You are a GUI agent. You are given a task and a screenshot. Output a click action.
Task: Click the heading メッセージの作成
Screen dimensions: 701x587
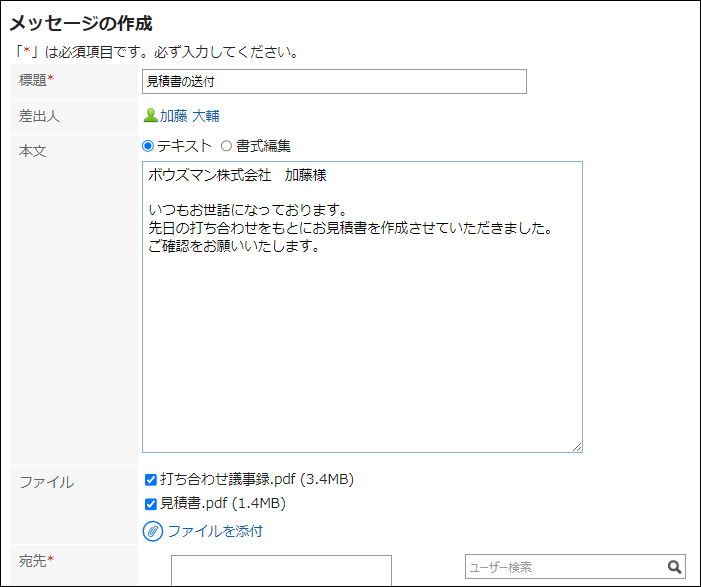point(81,23)
